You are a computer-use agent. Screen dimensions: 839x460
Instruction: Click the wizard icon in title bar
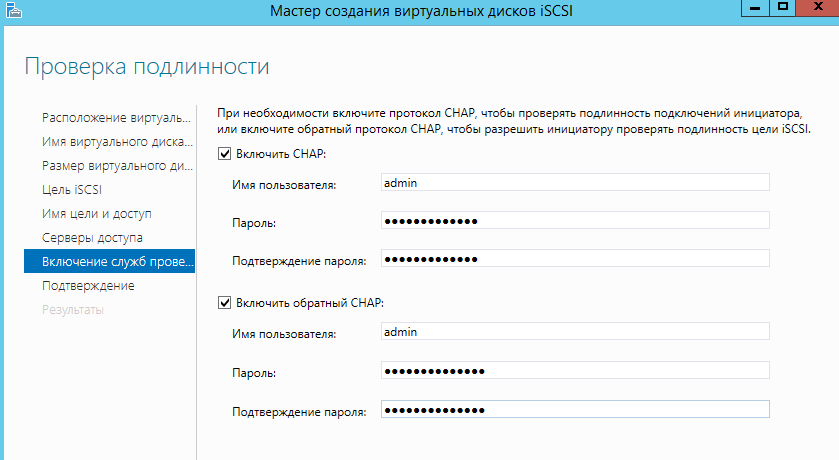tap(12, 10)
